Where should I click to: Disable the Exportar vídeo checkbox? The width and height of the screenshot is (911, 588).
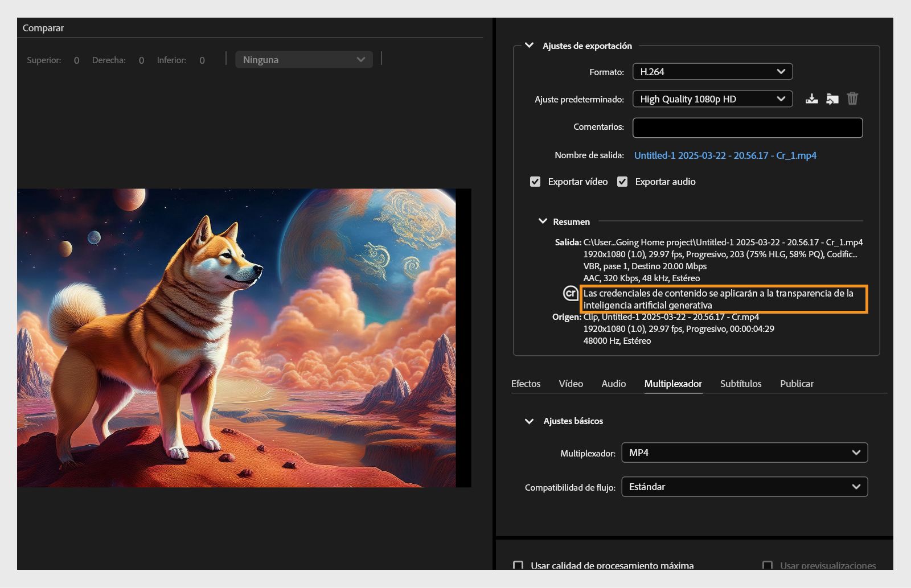pos(535,181)
